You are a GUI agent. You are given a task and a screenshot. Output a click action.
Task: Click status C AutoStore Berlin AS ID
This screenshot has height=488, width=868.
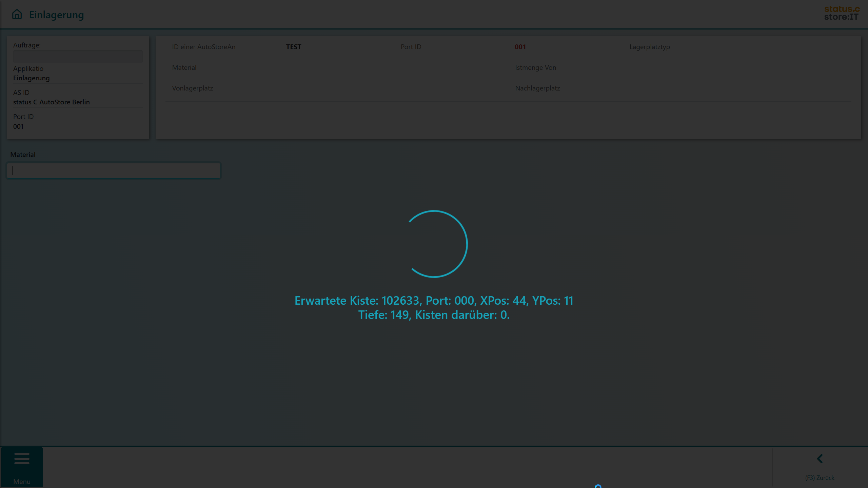52,102
